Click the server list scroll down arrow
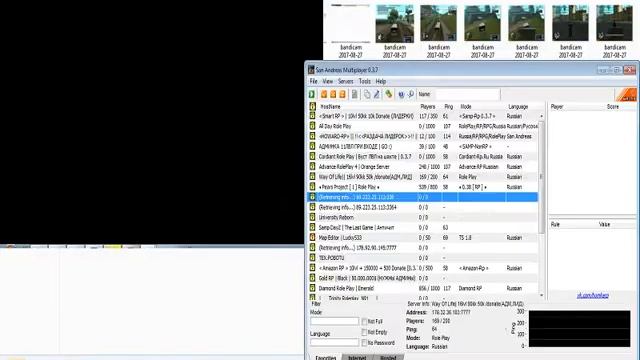This screenshot has width=640, height=360. click(x=542, y=295)
